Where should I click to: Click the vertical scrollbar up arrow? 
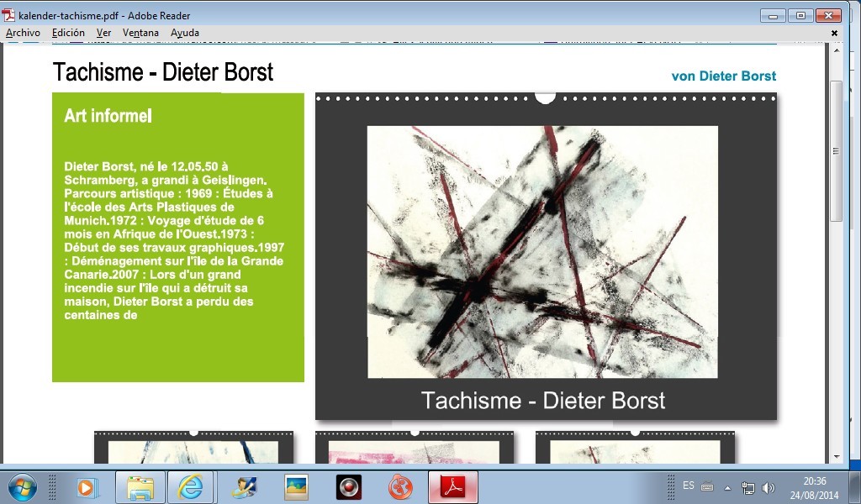[x=837, y=50]
